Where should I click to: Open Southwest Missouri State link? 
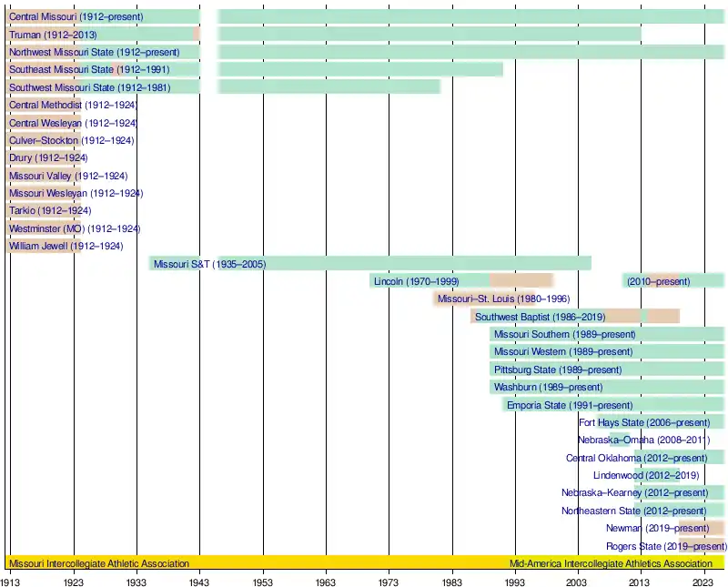(x=62, y=88)
